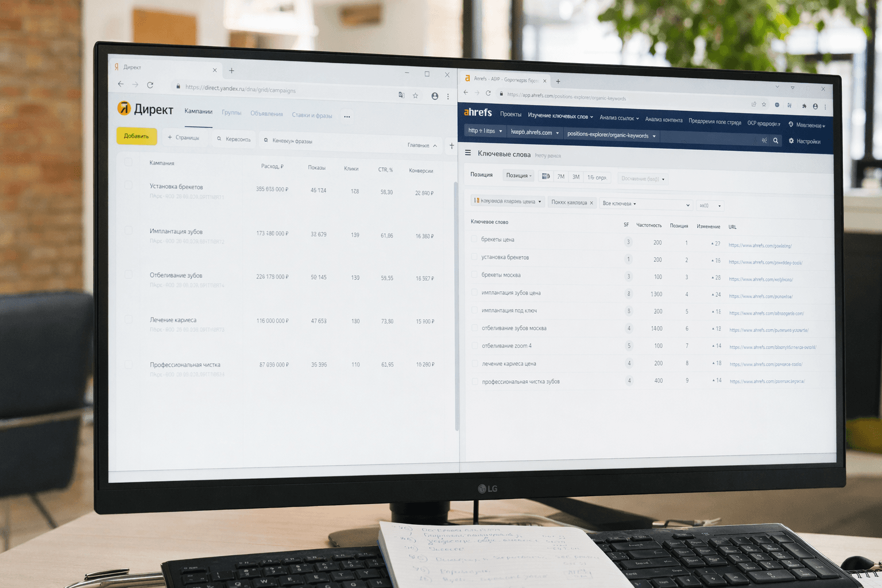Open the profile icon in Ahrefs browser window

coord(815,106)
